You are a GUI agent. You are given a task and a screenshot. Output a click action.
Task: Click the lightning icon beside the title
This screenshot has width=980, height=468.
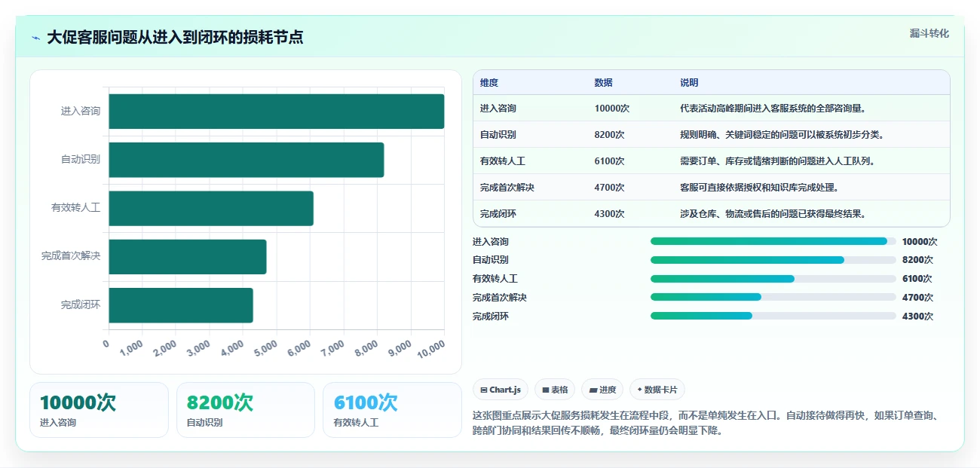click(35, 38)
